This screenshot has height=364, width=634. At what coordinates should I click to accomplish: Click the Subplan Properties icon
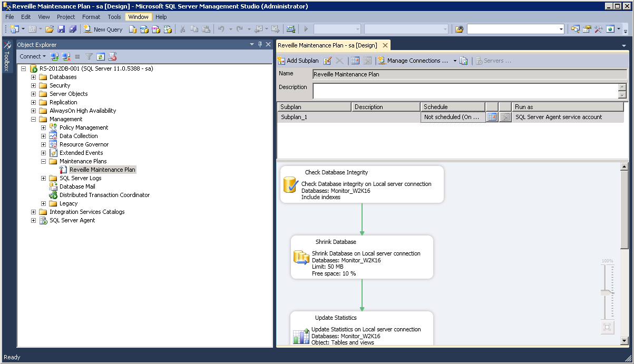[327, 61]
